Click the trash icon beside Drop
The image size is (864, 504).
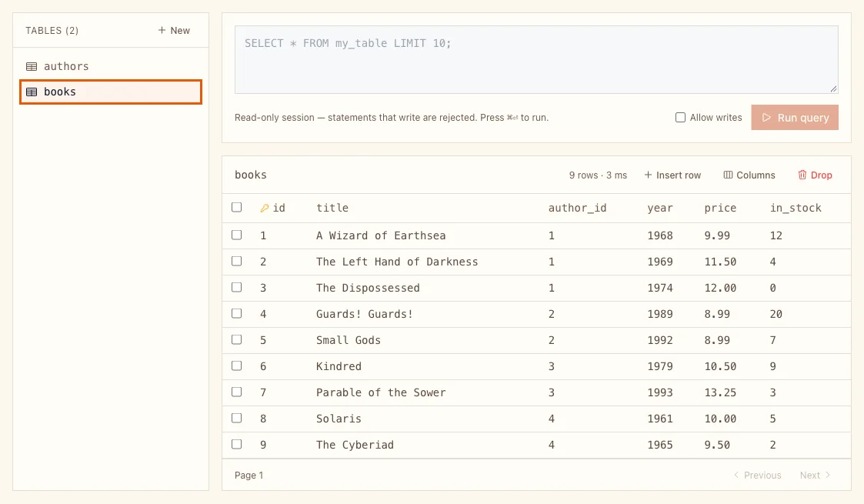click(802, 175)
